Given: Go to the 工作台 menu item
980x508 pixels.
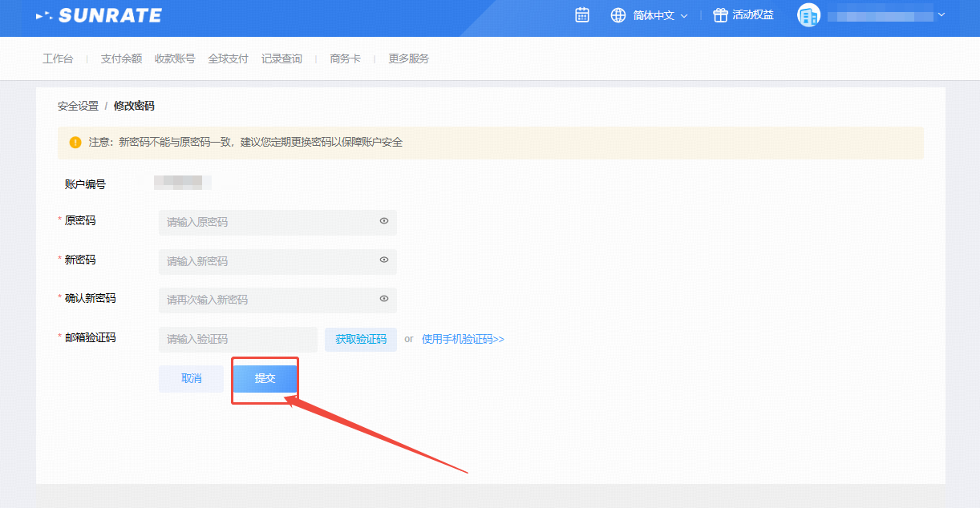Looking at the screenshot, I should (x=58, y=58).
